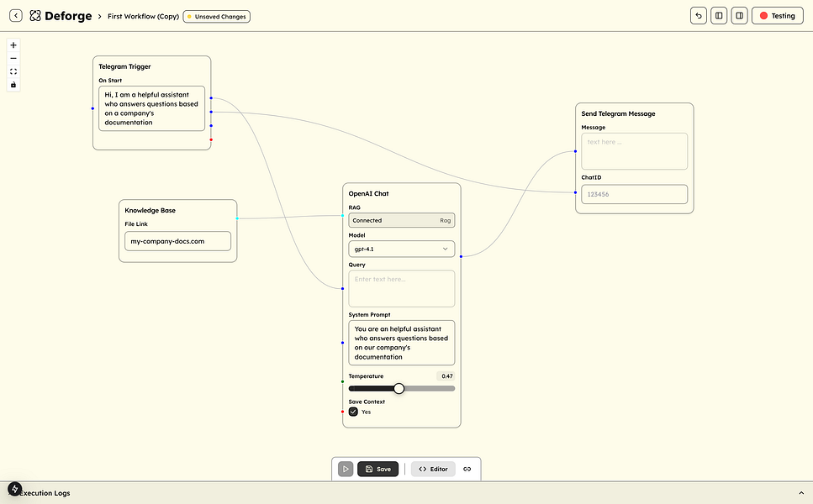Select the Knowledge Base node title
813x504 pixels.
[150, 210]
